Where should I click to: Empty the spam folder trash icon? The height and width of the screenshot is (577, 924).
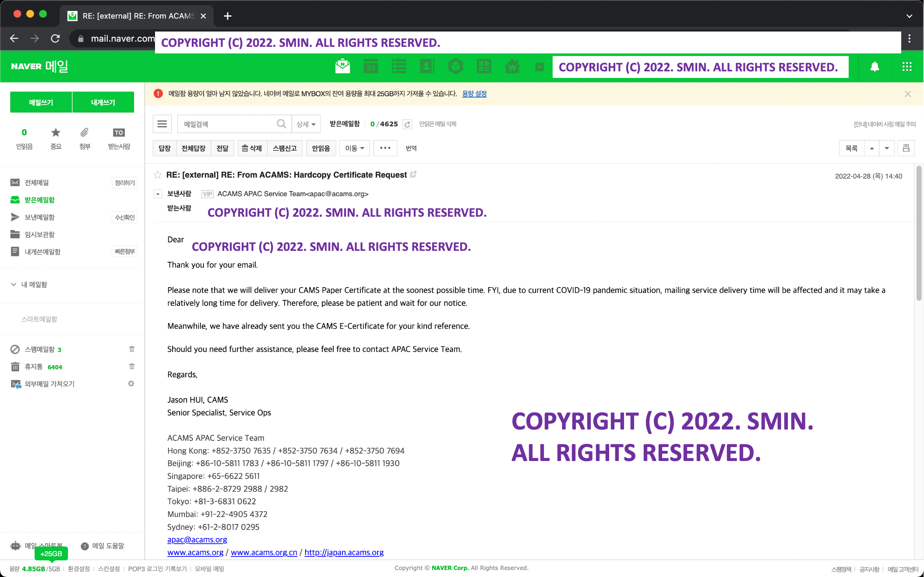pyautogui.click(x=132, y=349)
